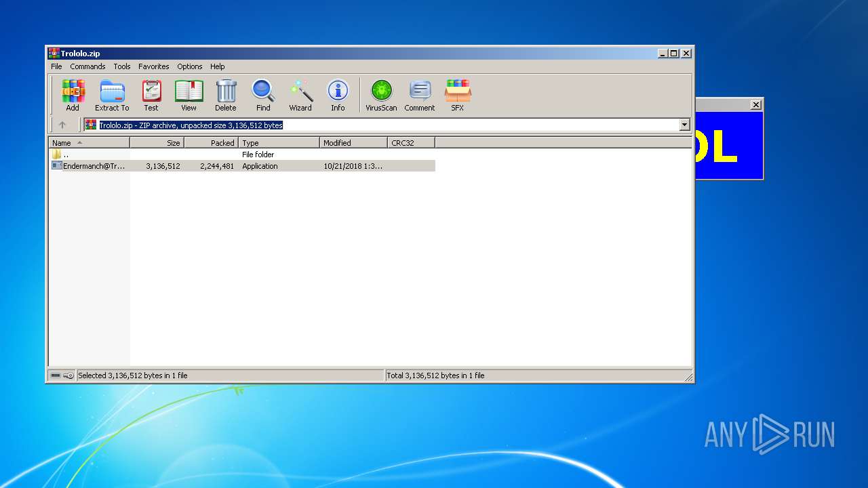Click the WinRAR icon in the title bar

[x=54, y=54]
